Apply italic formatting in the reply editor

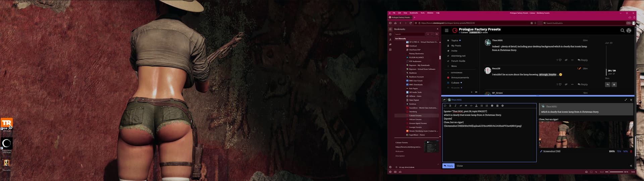(455, 106)
